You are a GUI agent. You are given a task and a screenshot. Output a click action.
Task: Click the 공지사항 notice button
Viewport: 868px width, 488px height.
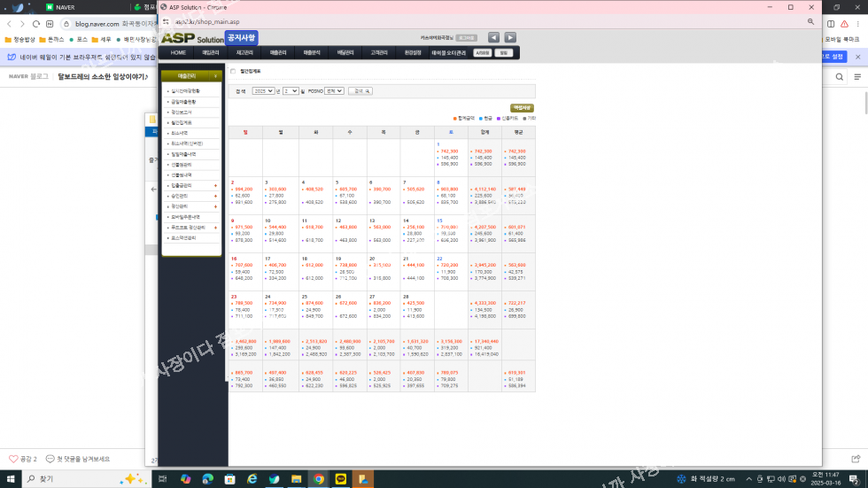point(241,37)
